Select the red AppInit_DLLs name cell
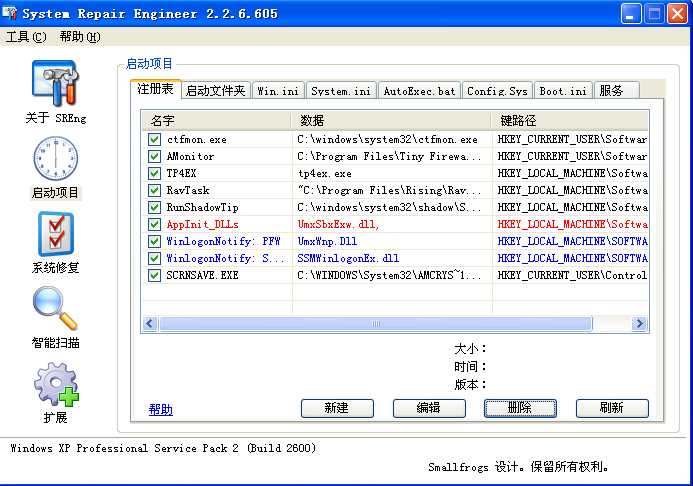The height and width of the screenshot is (486, 693). point(202,224)
